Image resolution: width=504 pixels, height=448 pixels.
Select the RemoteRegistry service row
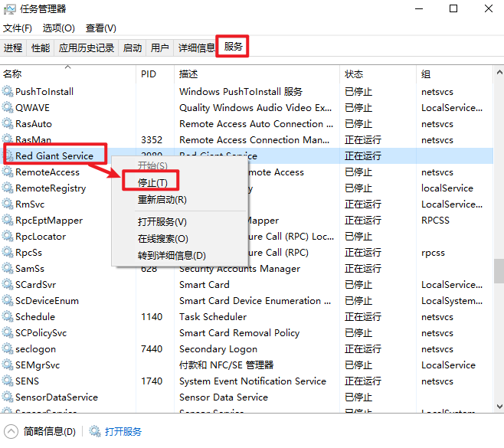click(x=51, y=188)
